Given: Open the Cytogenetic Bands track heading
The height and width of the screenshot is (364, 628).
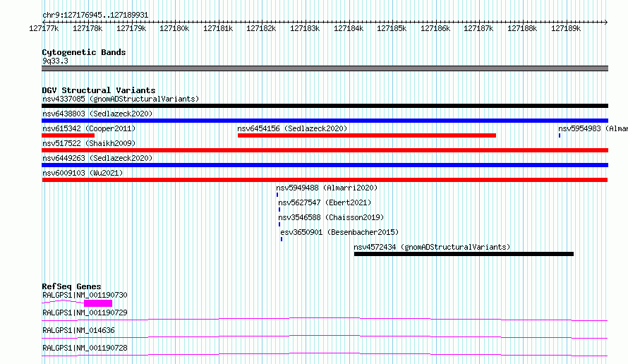Looking at the screenshot, I should coord(84,52).
